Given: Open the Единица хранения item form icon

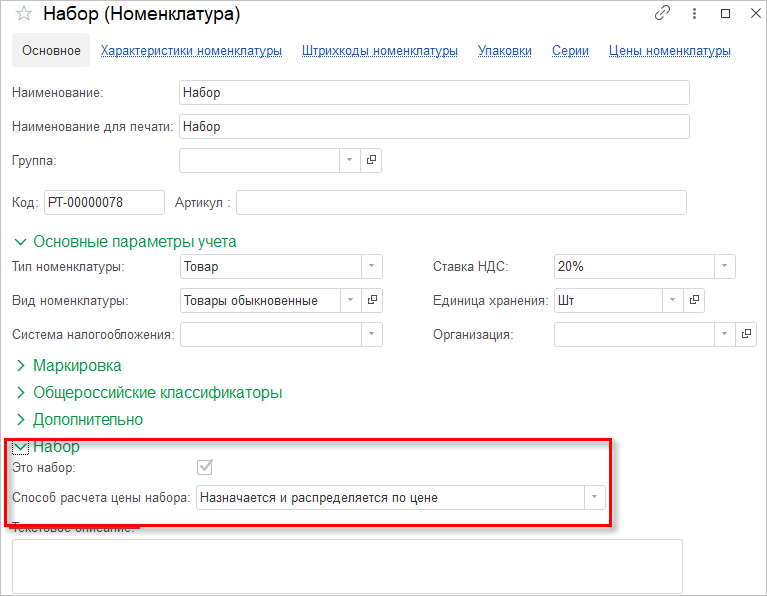Looking at the screenshot, I should tap(694, 300).
